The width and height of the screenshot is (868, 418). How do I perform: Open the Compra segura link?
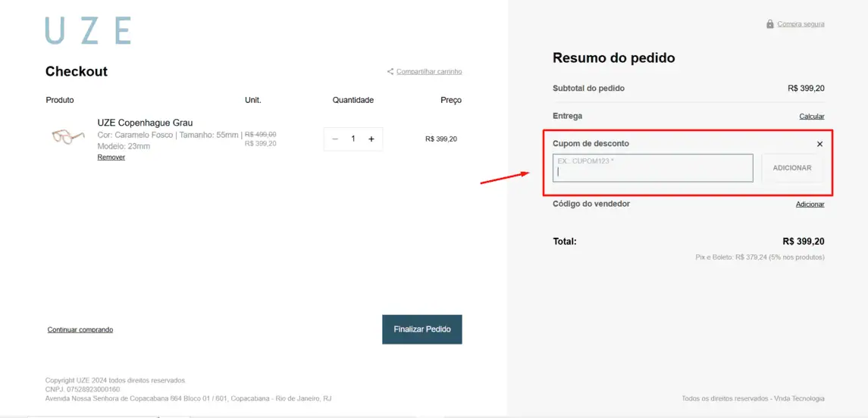coord(801,24)
